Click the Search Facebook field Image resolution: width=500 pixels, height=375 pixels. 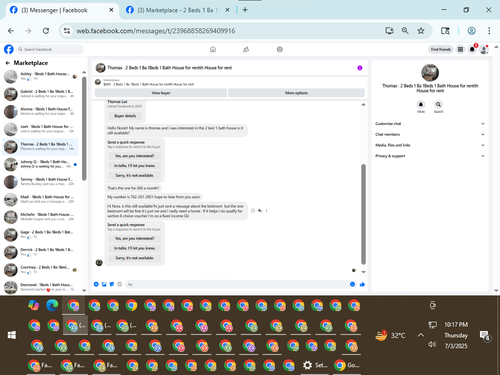pos(50,49)
